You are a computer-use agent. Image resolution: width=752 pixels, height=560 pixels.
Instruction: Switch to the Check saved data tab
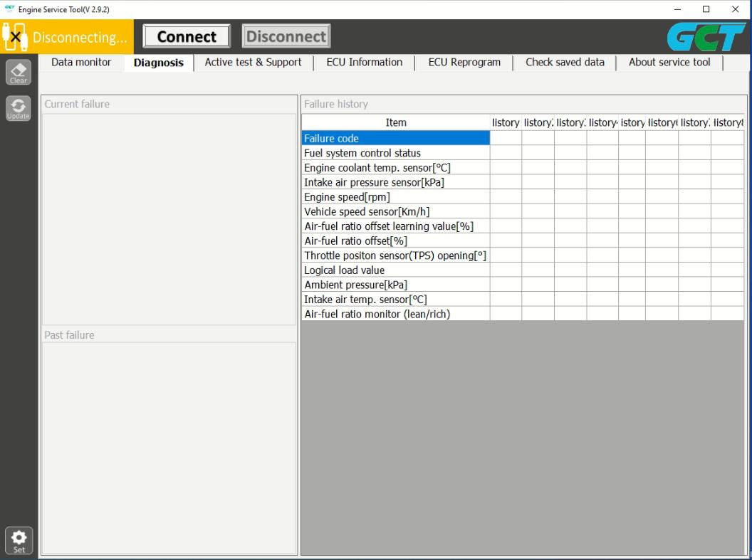point(563,62)
